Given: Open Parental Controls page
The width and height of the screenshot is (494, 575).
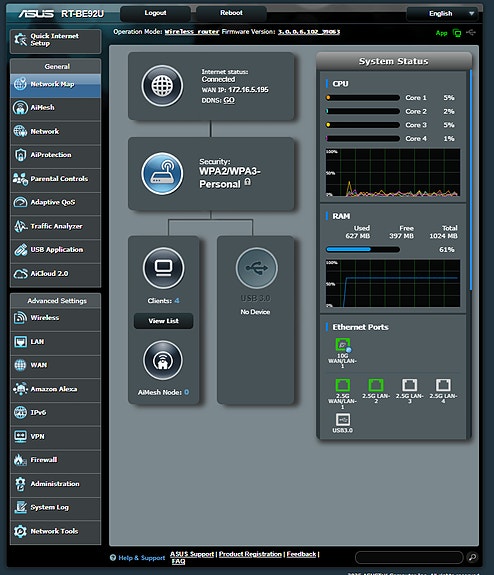Looking at the screenshot, I should click(55, 179).
